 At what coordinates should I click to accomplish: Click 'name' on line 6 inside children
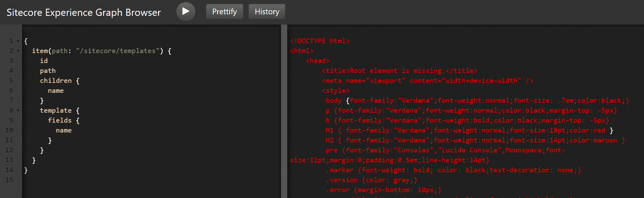[x=56, y=91]
